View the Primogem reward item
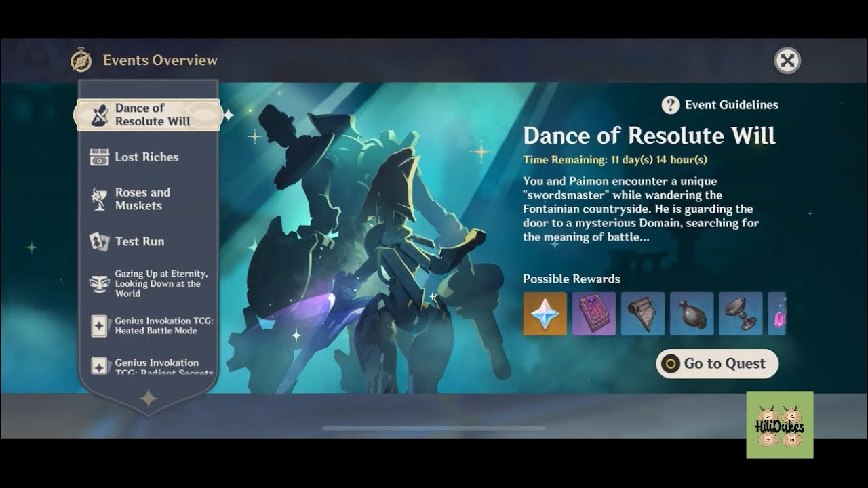This screenshot has width=868, height=488. coord(545,314)
